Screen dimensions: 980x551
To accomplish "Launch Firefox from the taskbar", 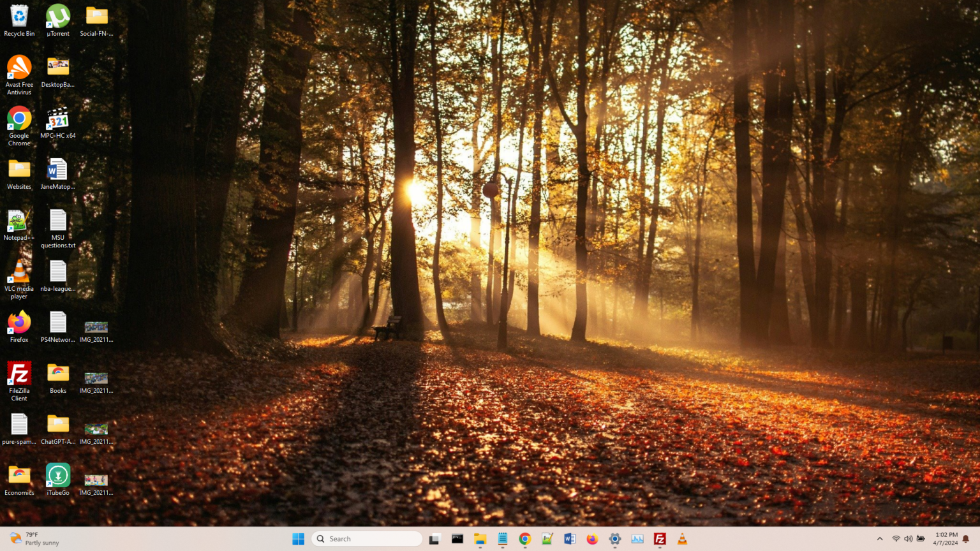I will click(x=591, y=539).
